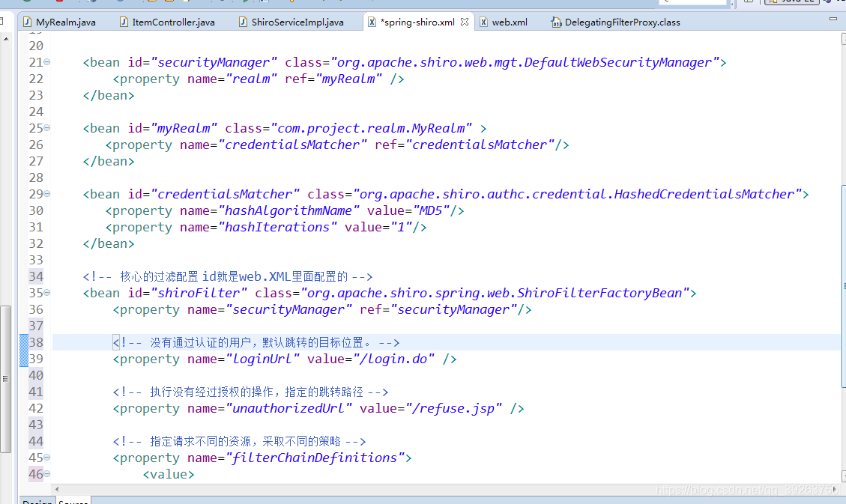Click the horizontal scrollbar left arrow

tap(57, 490)
